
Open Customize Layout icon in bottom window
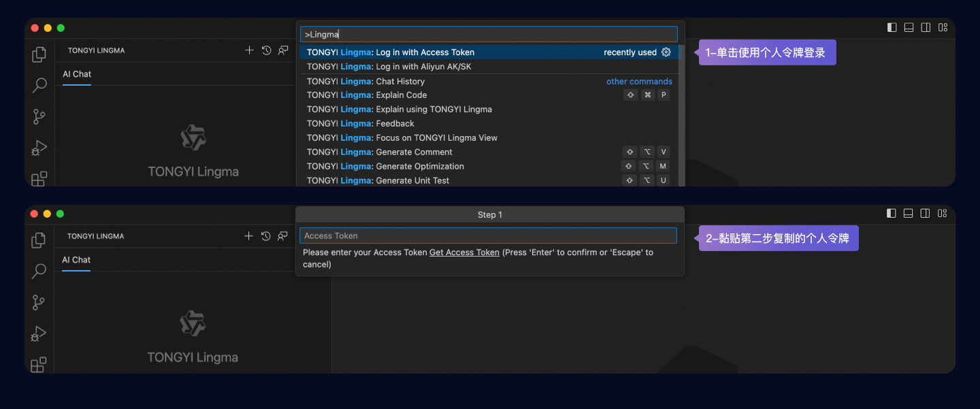[943, 213]
